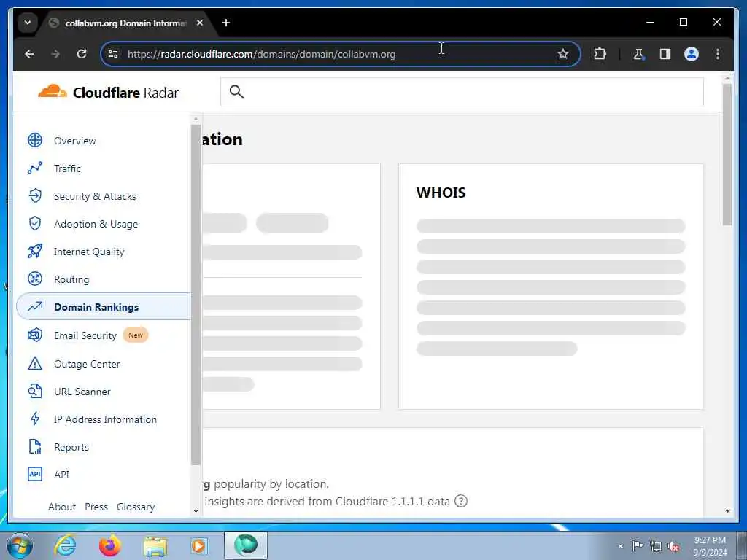Launch Firefox from taskbar
The height and width of the screenshot is (560, 747).
(x=109, y=545)
